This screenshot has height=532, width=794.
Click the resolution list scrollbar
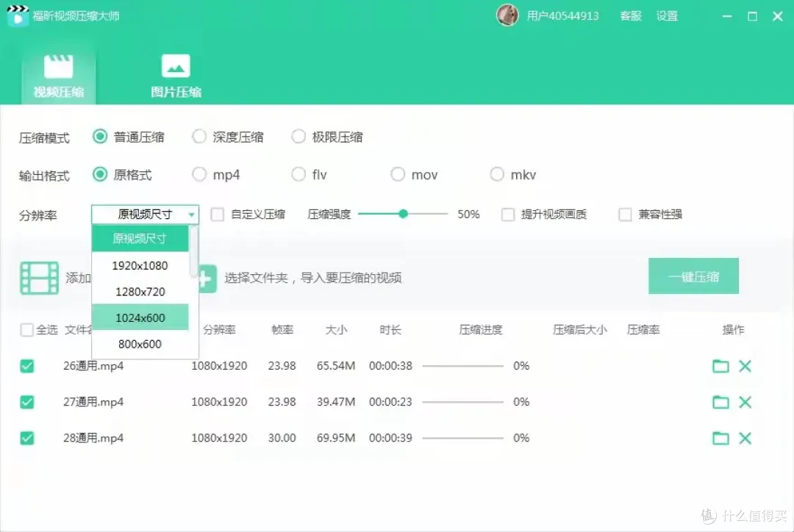193,251
